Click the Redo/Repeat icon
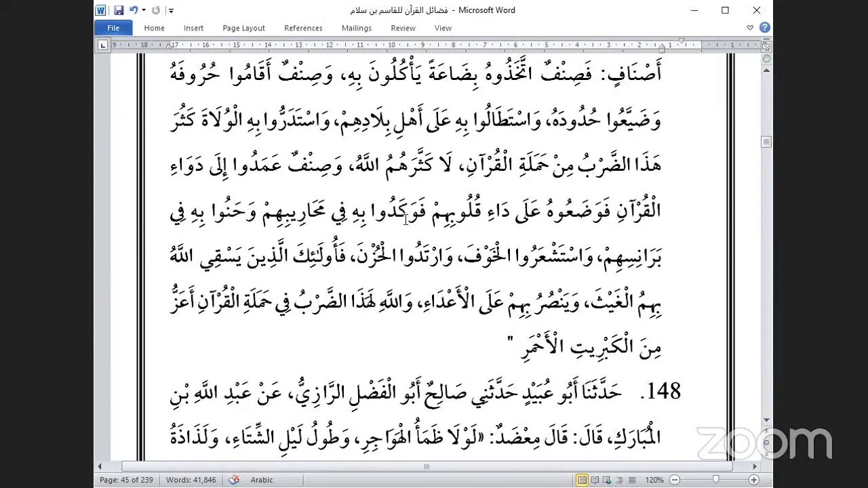The image size is (868, 488). (156, 10)
